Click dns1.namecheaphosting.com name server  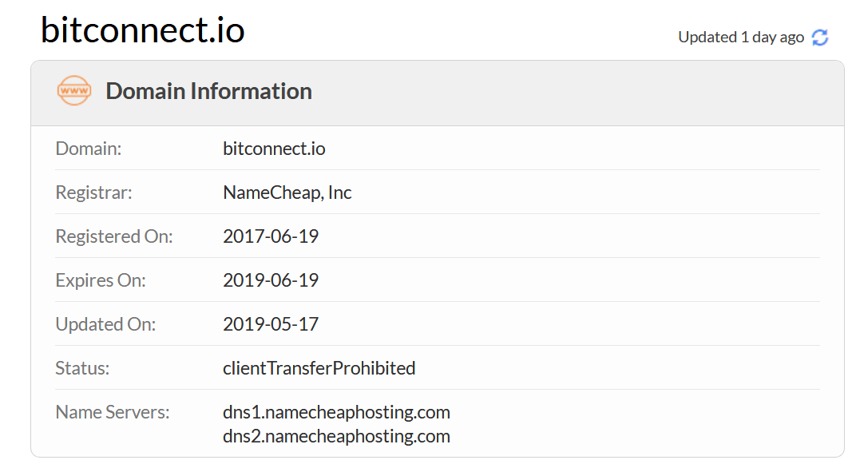(x=336, y=412)
